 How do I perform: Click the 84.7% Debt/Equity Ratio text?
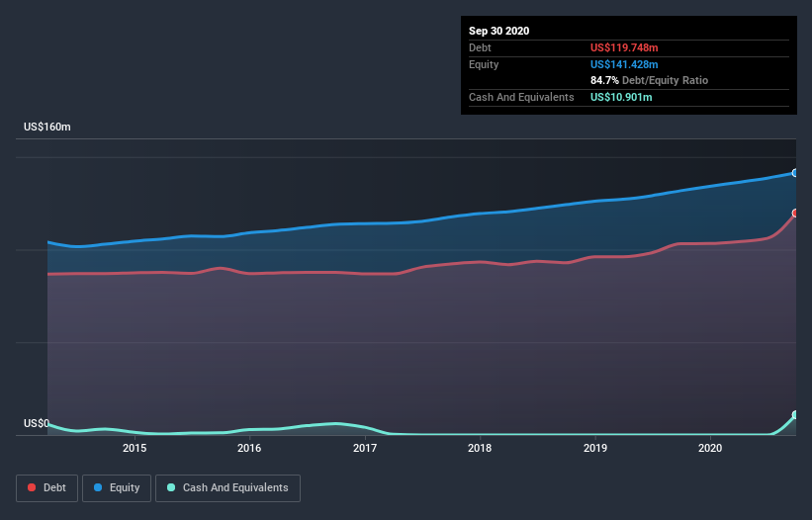[649, 80]
